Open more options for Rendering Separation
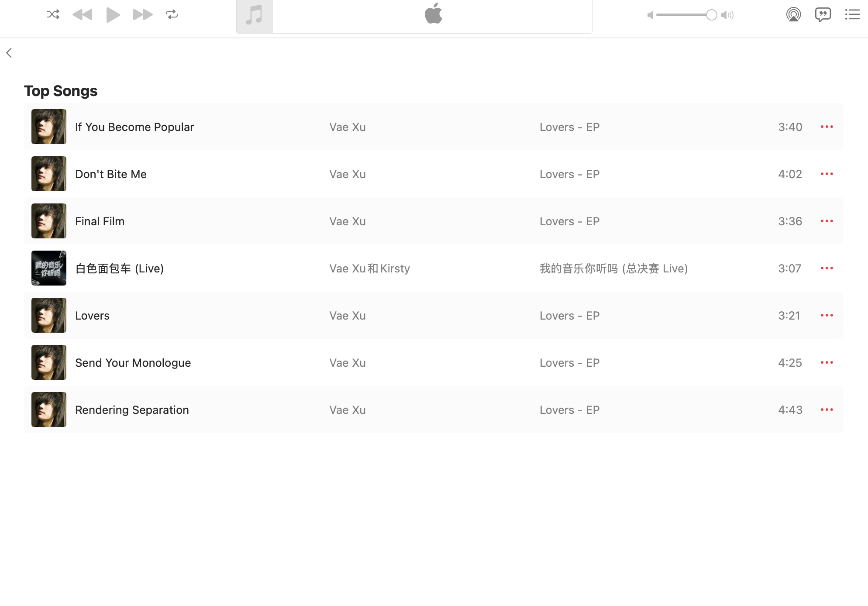The width and height of the screenshot is (868, 606). click(827, 410)
